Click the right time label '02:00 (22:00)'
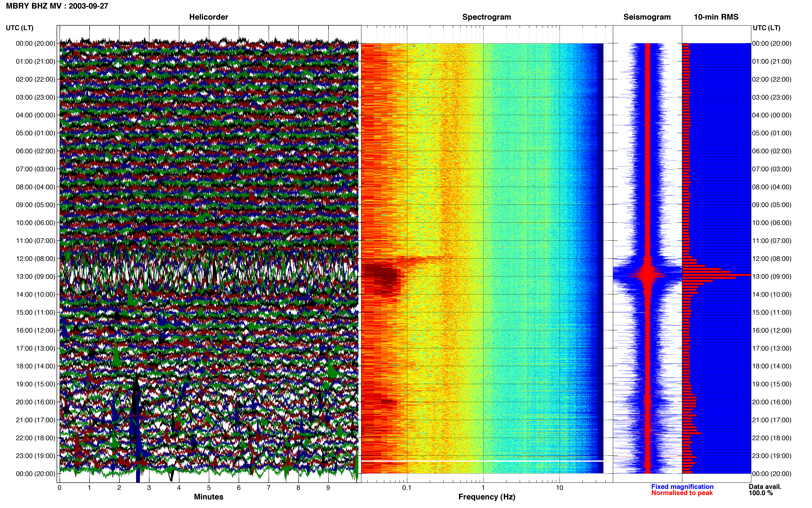 coord(772,79)
